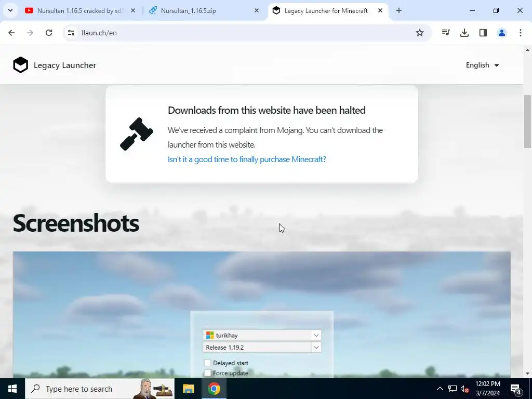Tick the Delayed start checkbox
The height and width of the screenshot is (399, 532).
click(x=208, y=363)
